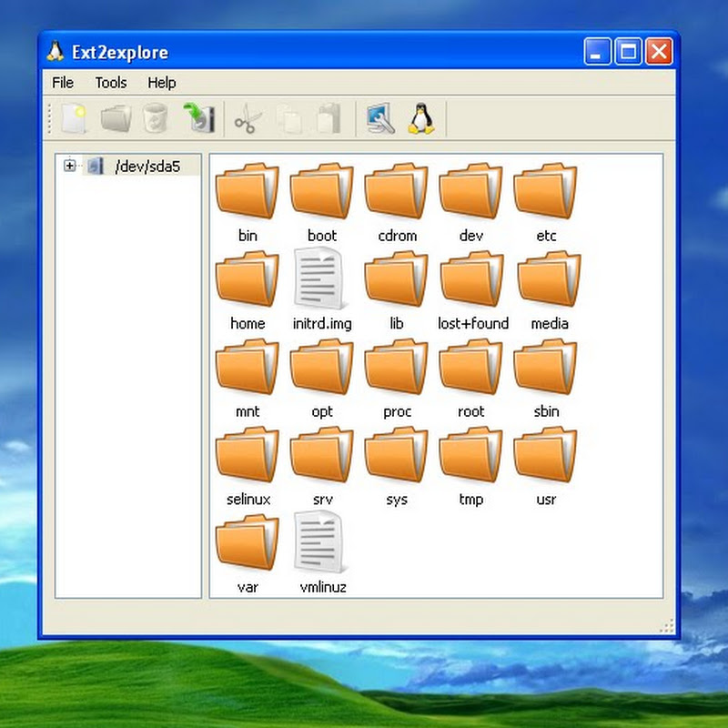Select the home folder
This screenshot has width=728, height=728.
(247, 280)
